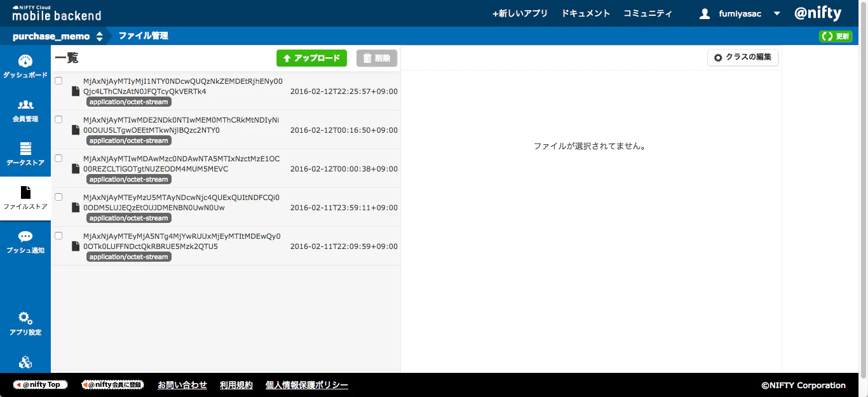Click the fumiyasac username text
Screen dimensions: 868x397
point(740,14)
